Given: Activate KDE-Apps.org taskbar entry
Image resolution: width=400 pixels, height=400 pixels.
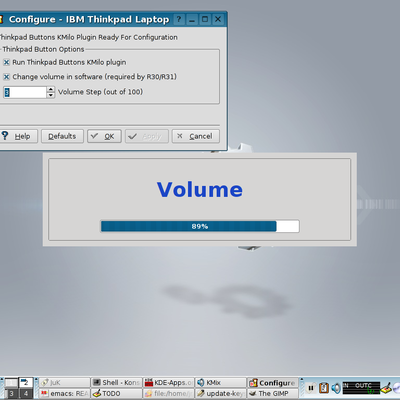Looking at the screenshot, I should (169, 383).
